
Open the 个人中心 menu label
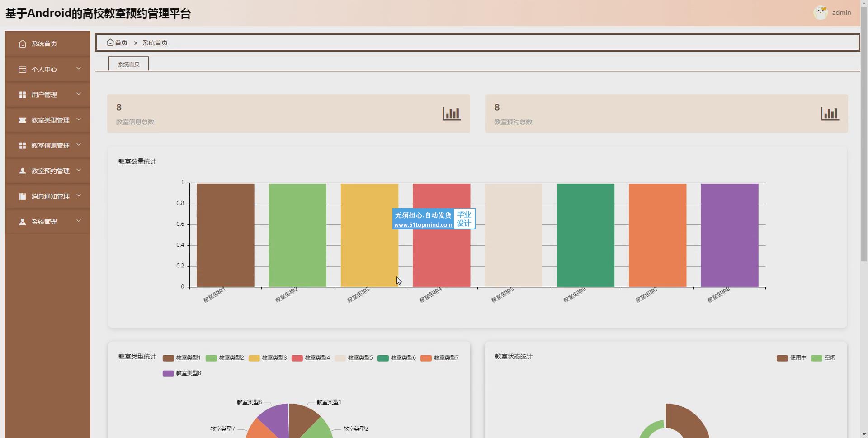[44, 69]
